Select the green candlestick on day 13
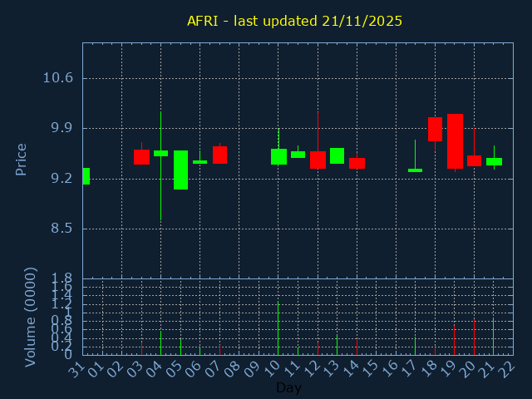 (x=337, y=155)
